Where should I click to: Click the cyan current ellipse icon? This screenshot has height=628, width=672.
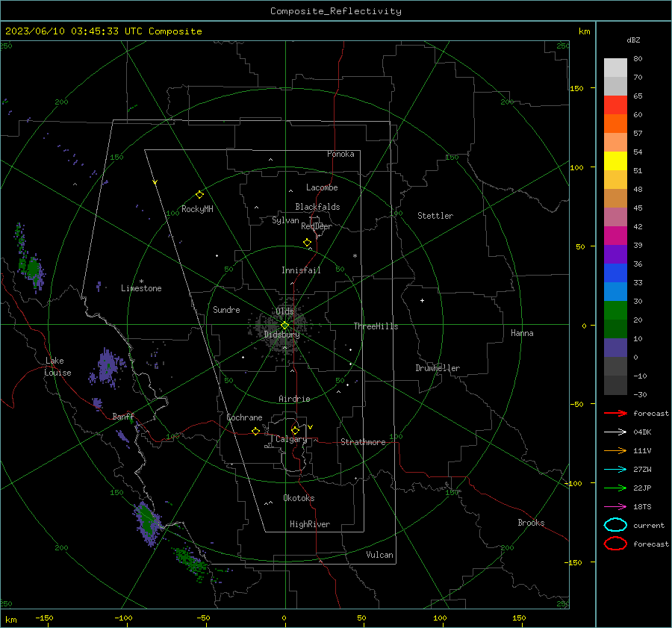point(615,525)
